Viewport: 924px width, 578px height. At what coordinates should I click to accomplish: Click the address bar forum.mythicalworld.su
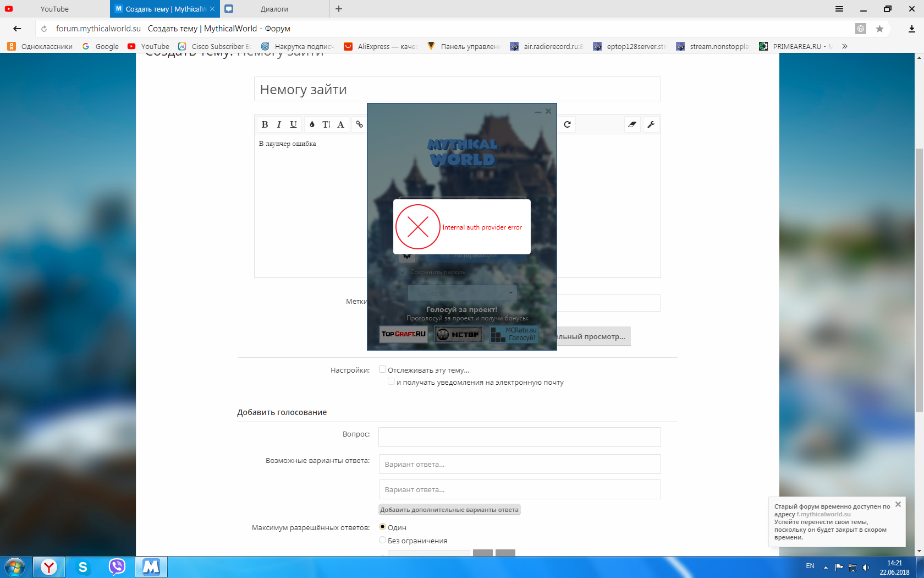point(98,29)
